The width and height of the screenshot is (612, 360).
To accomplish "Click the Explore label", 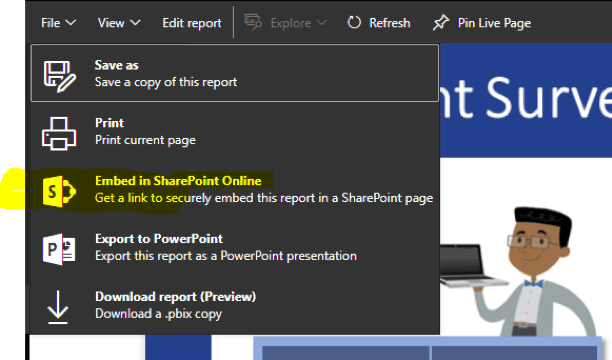I will [x=291, y=23].
